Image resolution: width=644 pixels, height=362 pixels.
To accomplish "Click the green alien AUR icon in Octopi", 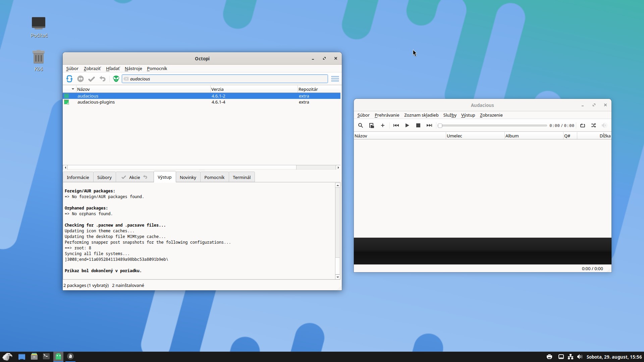I will click(x=116, y=79).
